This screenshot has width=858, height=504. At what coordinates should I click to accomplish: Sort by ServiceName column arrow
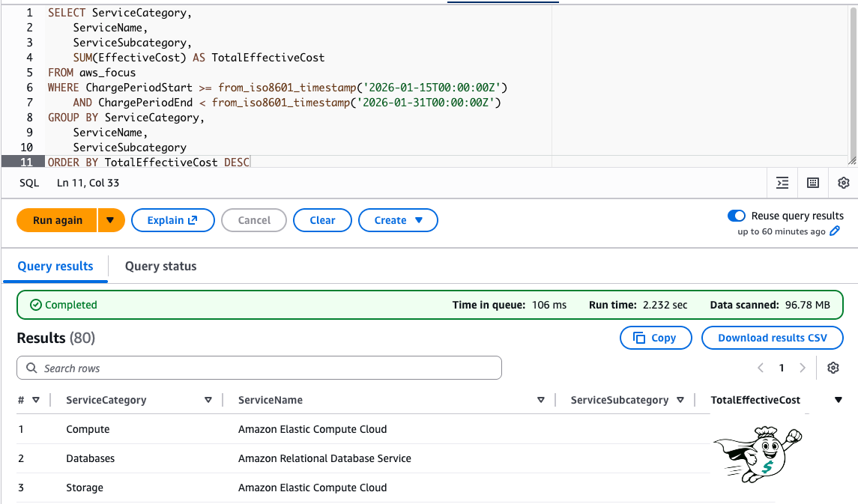540,400
